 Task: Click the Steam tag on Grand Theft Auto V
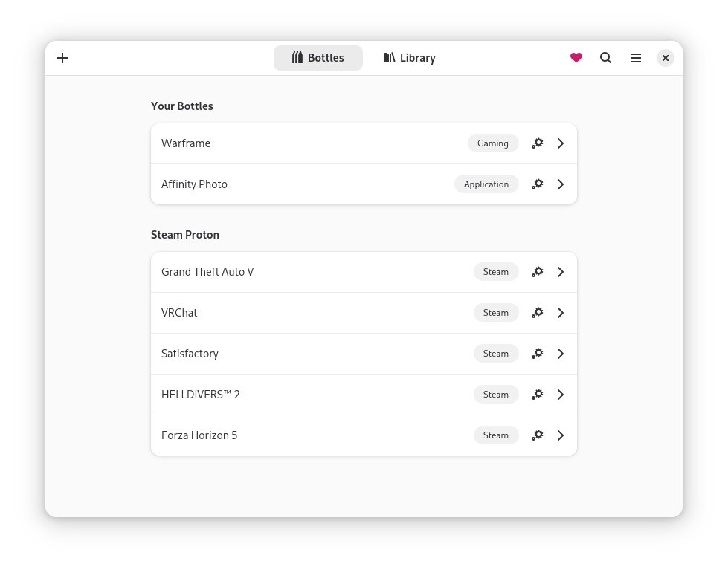(x=496, y=272)
